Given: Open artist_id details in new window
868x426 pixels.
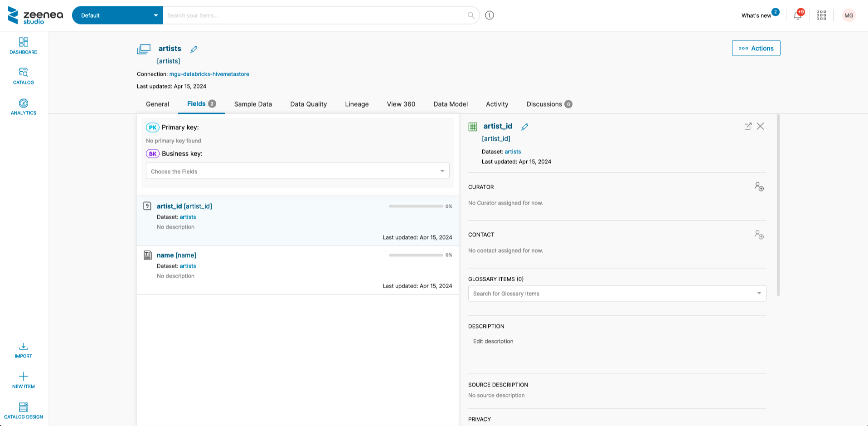Looking at the screenshot, I should [x=748, y=126].
